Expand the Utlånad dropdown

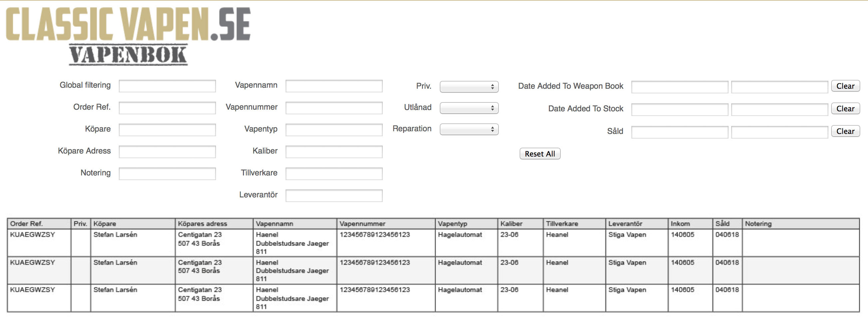pos(469,108)
